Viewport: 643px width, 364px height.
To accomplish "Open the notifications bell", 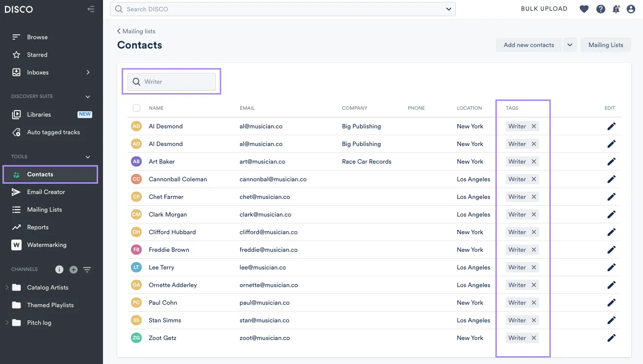I will [616, 9].
